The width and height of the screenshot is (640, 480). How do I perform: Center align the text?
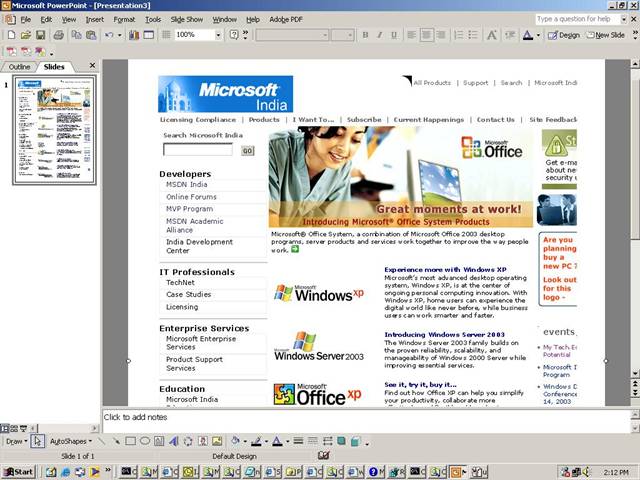427,35
